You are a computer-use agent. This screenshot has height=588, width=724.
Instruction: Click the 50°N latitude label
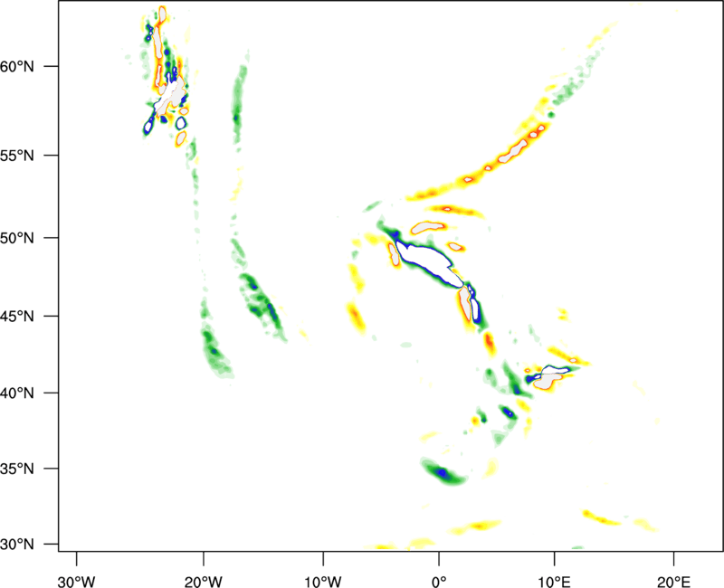17,238
